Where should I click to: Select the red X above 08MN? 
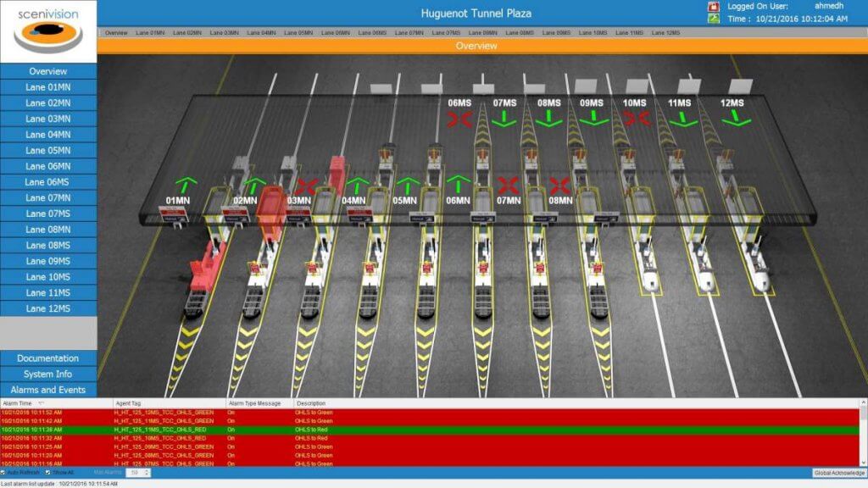point(559,186)
